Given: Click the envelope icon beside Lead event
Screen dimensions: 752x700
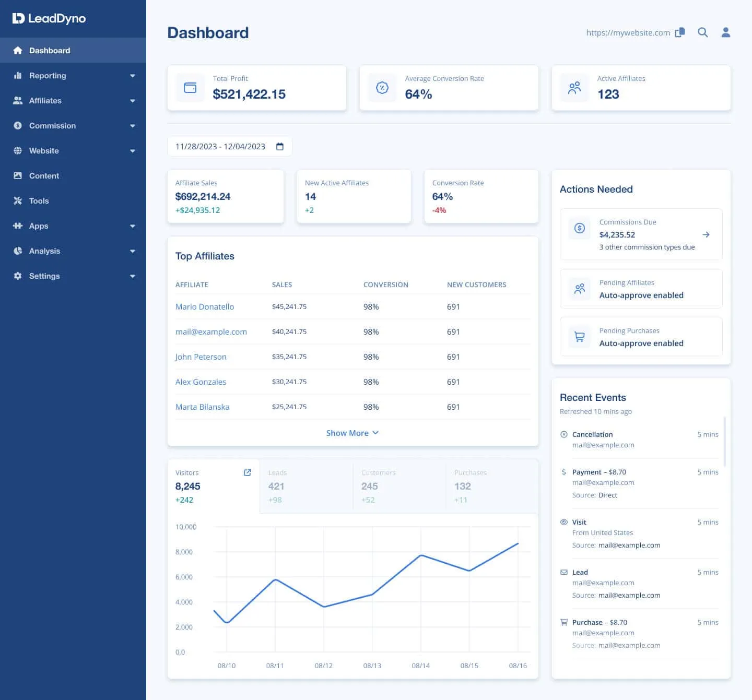Looking at the screenshot, I should 564,572.
